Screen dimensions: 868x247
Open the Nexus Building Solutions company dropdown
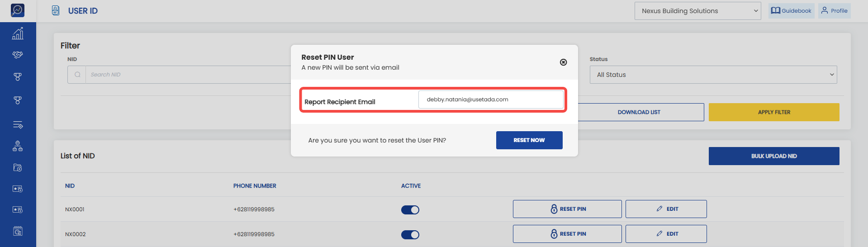tap(698, 11)
